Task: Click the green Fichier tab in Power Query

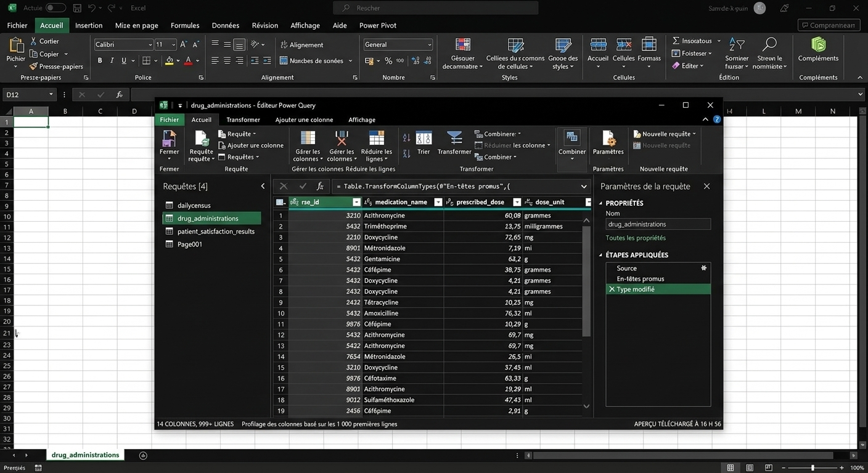Action: [x=169, y=119]
